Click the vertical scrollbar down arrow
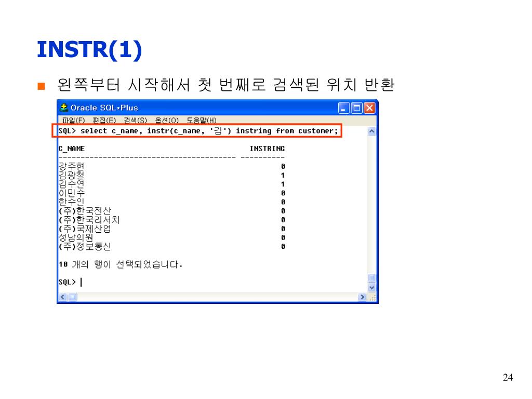 point(371,287)
